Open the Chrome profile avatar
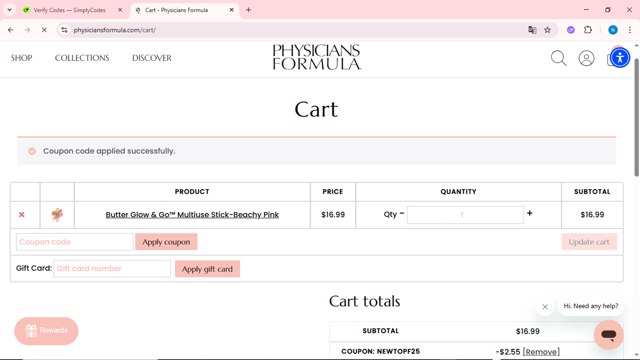The width and height of the screenshot is (640, 360). pos(613,30)
